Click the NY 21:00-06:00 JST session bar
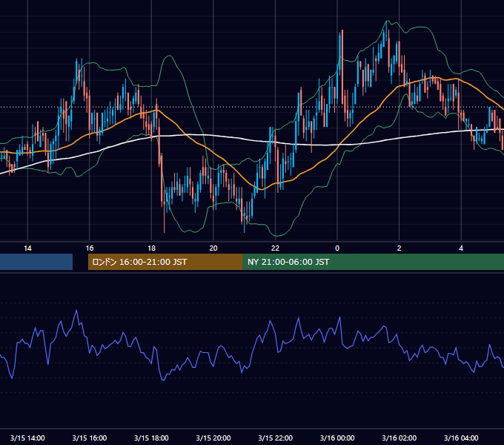 tap(374, 262)
